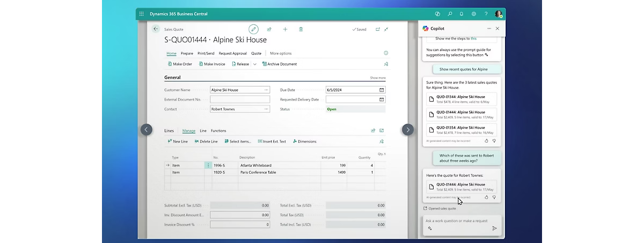Click Copilot ask a question input box
The height and width of the screenshot is (243, 644).
click(462, 221)
